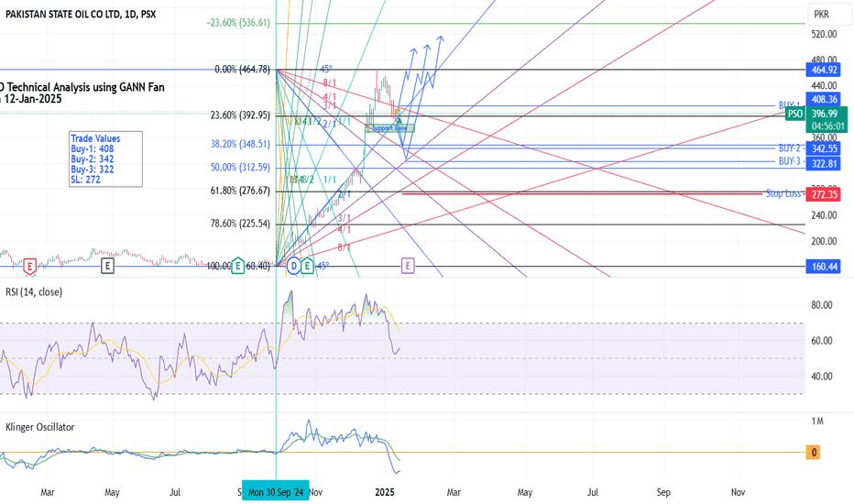Select the 342.55 Buy-2 price tag
Screen dimensions: 854x504
point(824,148)
